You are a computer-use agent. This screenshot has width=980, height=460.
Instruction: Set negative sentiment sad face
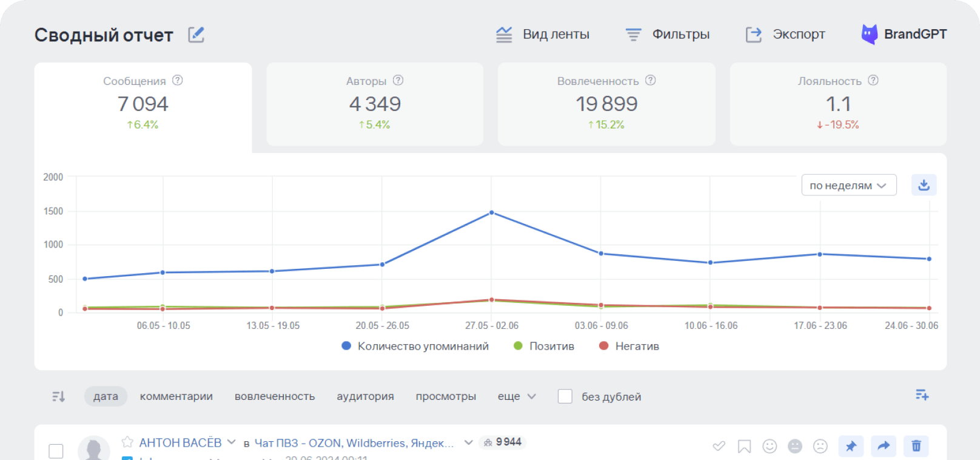(821, 446)
